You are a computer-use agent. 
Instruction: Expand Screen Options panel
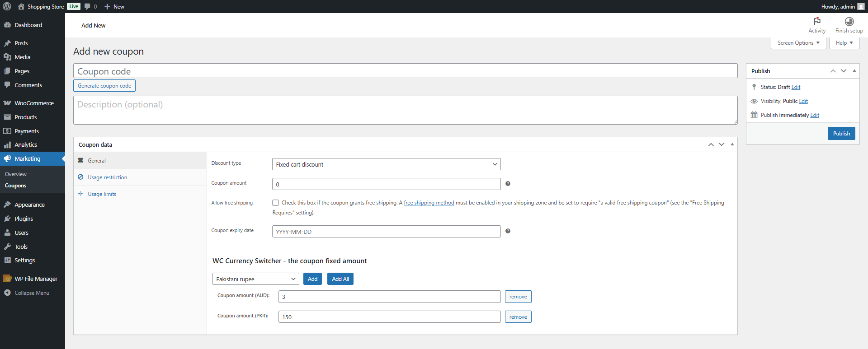click(798, 43)
